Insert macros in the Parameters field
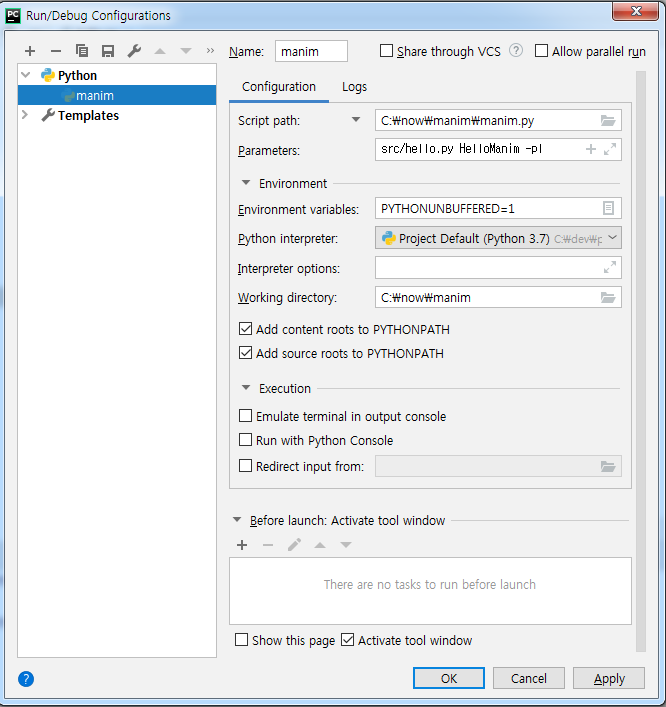The height and width of the screenshot is (707, 666). click(x=591, y=149)
